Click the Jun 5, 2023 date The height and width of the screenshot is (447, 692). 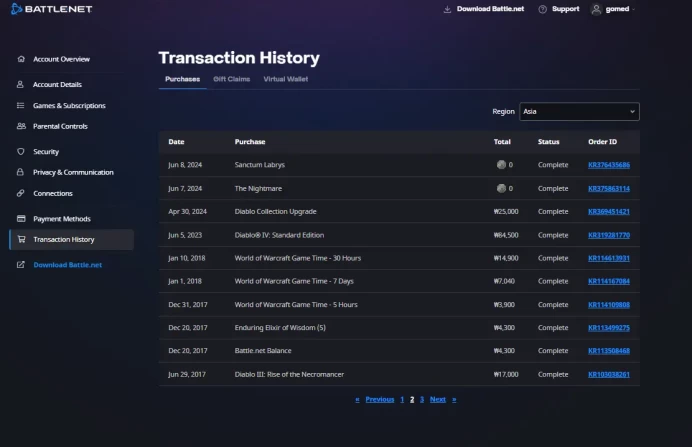tap(185, 235)
